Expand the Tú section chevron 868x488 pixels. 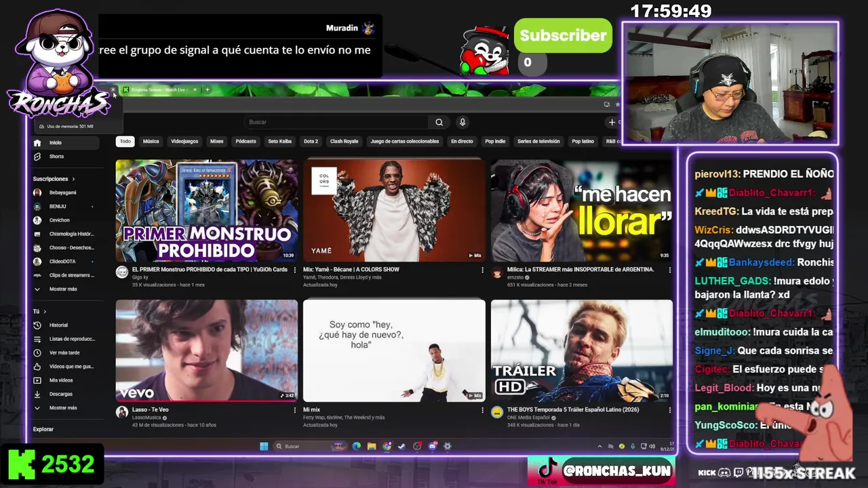[45, 311]
